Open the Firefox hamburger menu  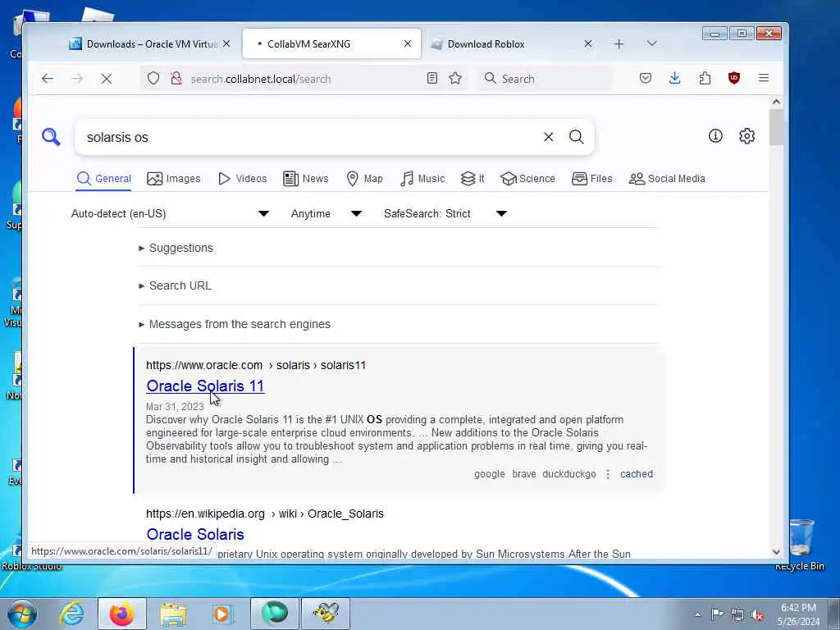click(764, 78)
